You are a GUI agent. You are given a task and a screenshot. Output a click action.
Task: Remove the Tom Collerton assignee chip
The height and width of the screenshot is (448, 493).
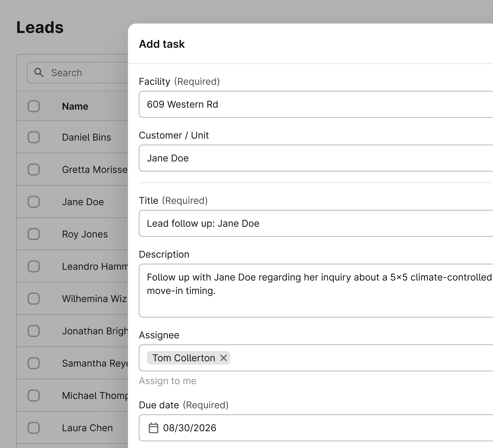click(x=224, y=358)
